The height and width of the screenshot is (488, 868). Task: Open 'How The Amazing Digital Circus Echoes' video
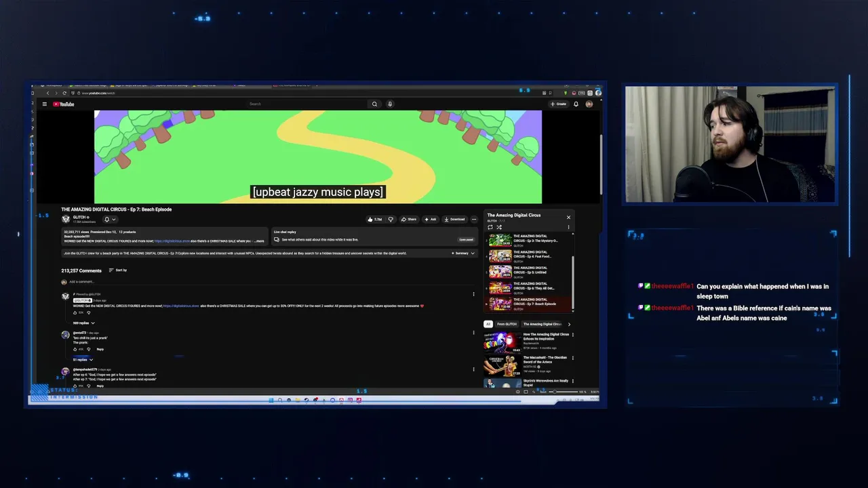pyautogui.click(x=526, y=341)
